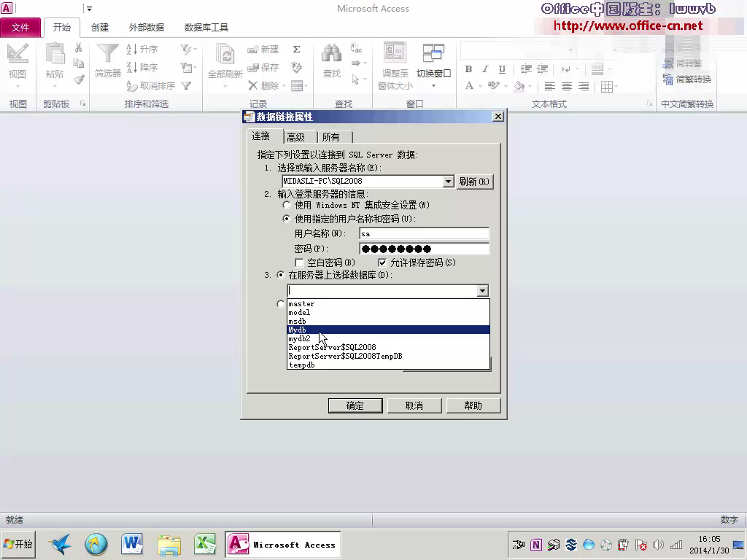Click the Cut scissors icon
This screenshot has width=747, height=560.
click(79, 47)
